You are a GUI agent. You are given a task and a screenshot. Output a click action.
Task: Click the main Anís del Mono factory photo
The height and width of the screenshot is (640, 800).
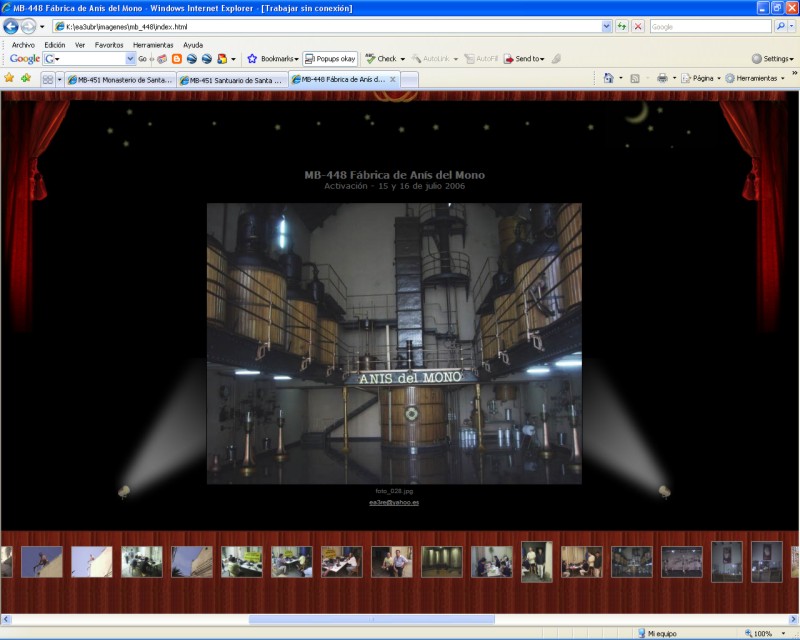(394, 343)
